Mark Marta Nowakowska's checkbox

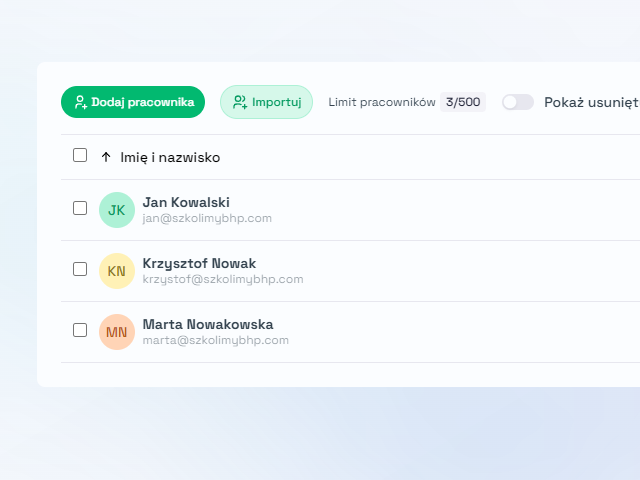click(x=80, y=330)
